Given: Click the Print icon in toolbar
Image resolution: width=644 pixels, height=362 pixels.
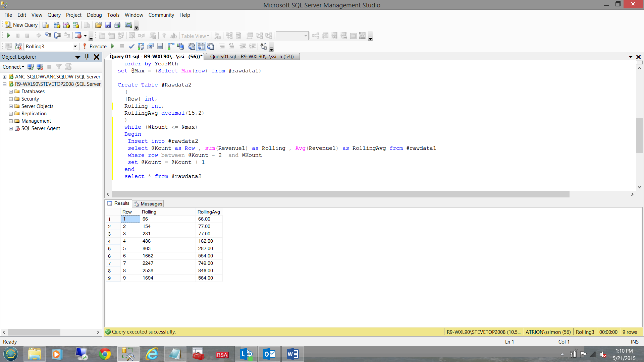Looking at the screenshot, I should pos(117,25).
